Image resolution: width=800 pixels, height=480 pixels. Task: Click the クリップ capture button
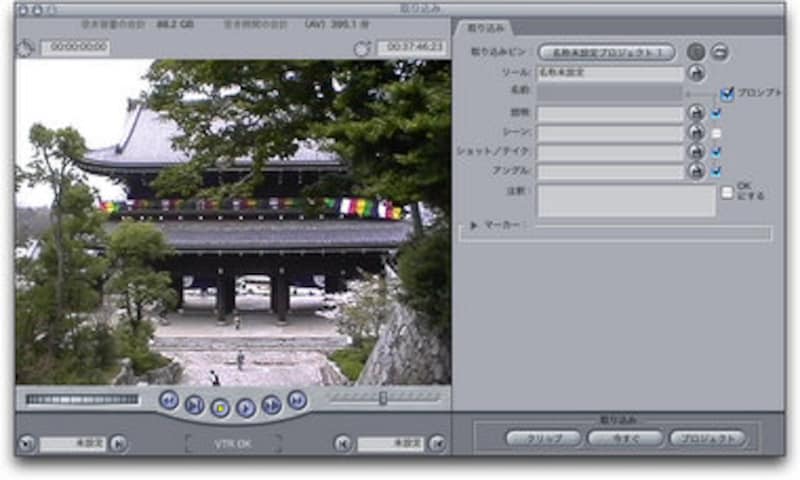[x=543, y=438]
